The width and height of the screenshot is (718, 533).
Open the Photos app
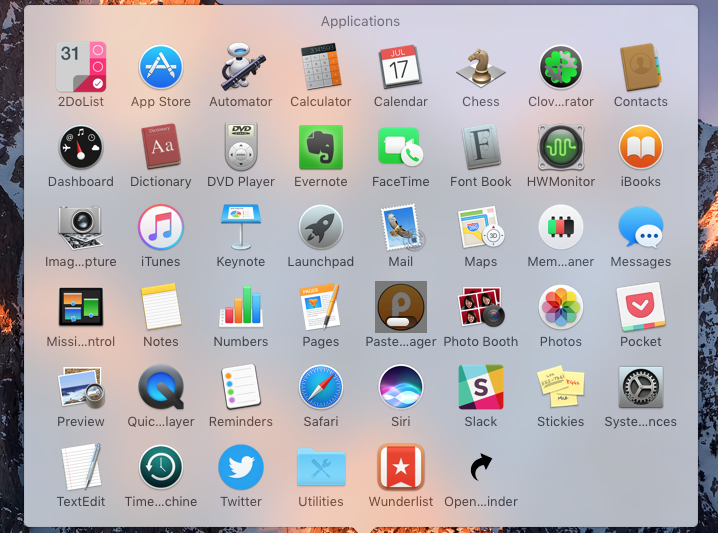pos(560,307)
